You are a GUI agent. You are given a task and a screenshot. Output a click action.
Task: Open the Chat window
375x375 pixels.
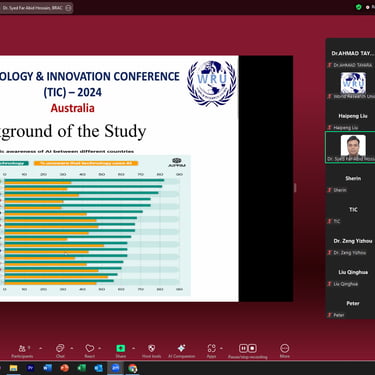coord(60,351)
